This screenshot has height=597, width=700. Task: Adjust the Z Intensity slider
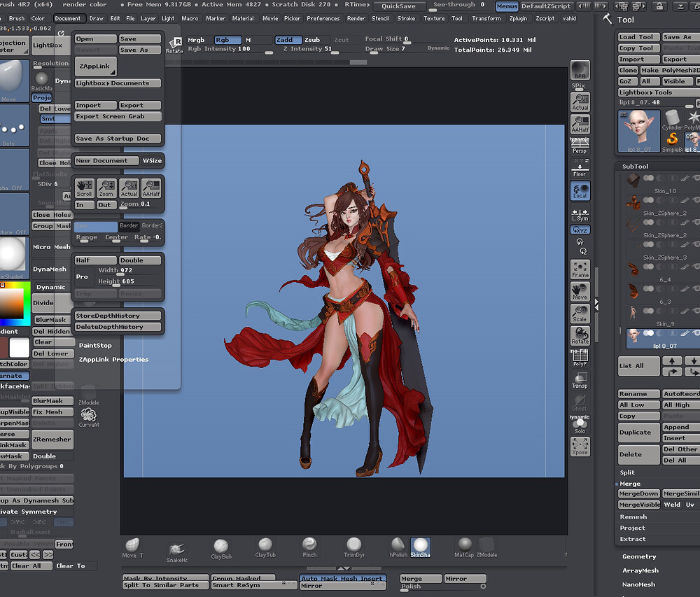point(309,50)
